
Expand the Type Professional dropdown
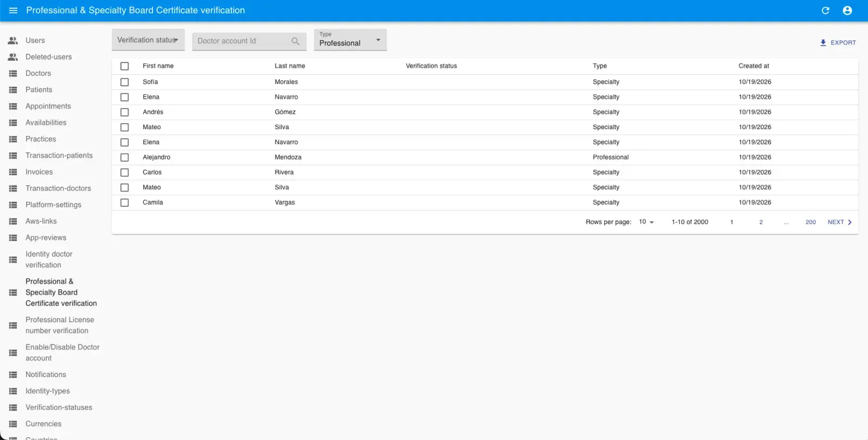pos(350,40)
